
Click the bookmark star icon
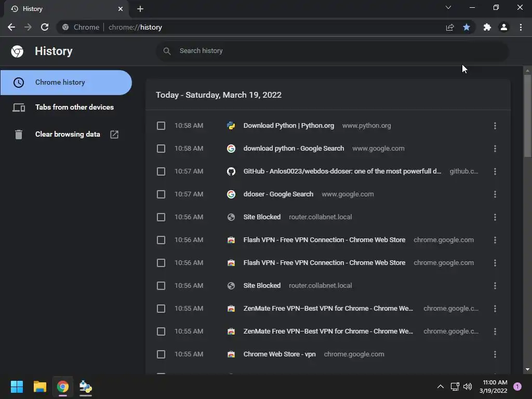467,27
